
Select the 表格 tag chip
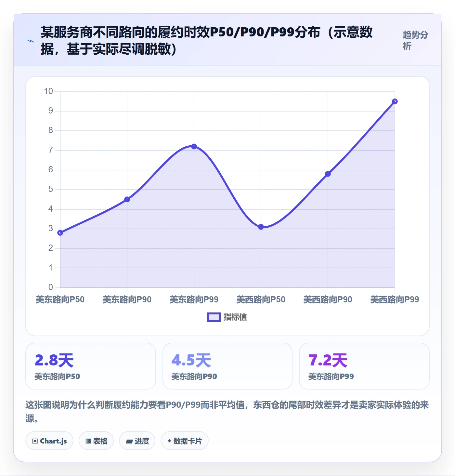(96, 441)
